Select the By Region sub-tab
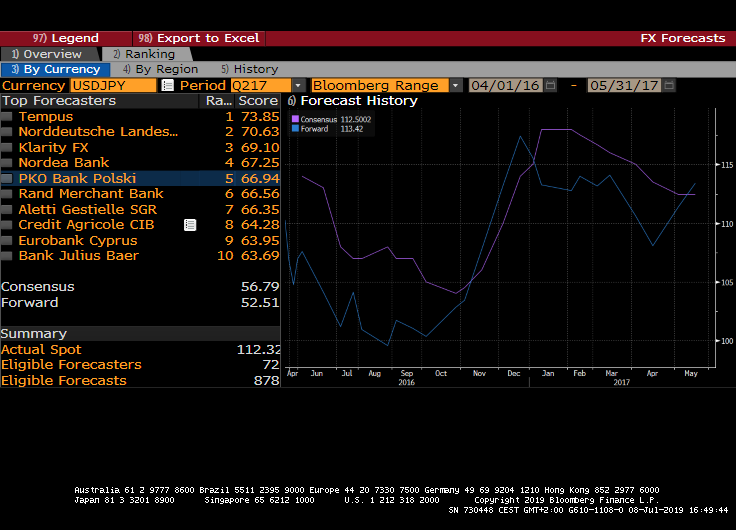This screenshot has height=530, width=736. [160, 70]
